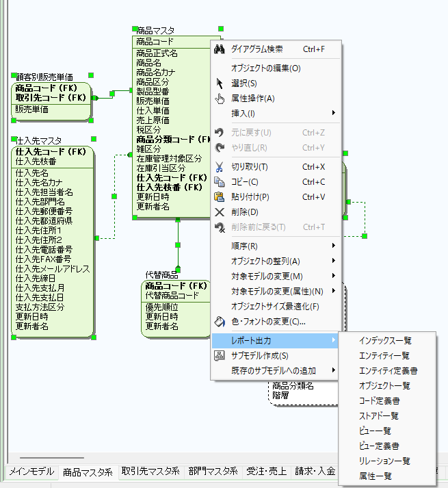This screenshot has height=488, width=448.
Task: Choose オブジェクトの編集(O)
Action: 276,68
